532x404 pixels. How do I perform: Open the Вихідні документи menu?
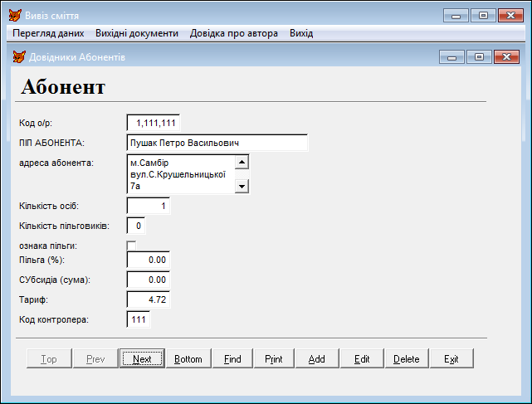(x=137, y=33)
